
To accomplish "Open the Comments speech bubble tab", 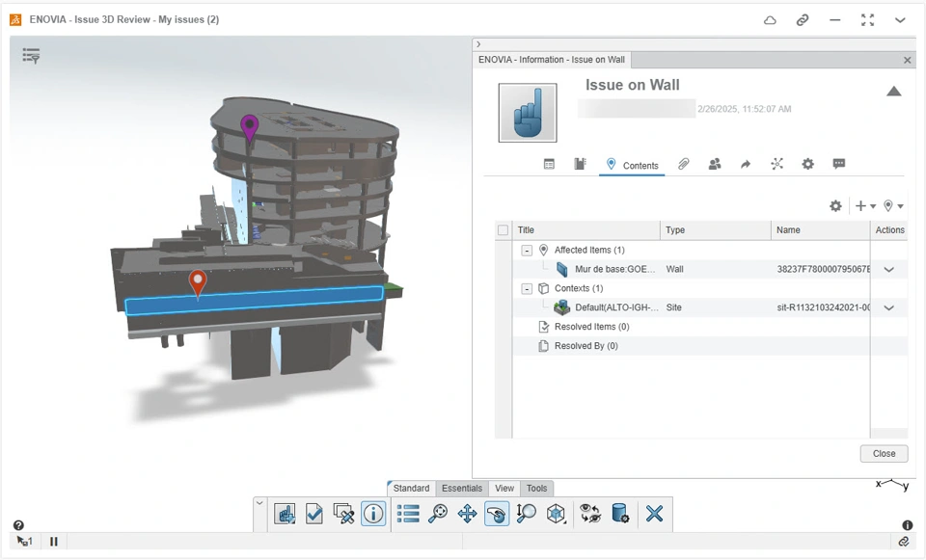I will pos(838,164).
